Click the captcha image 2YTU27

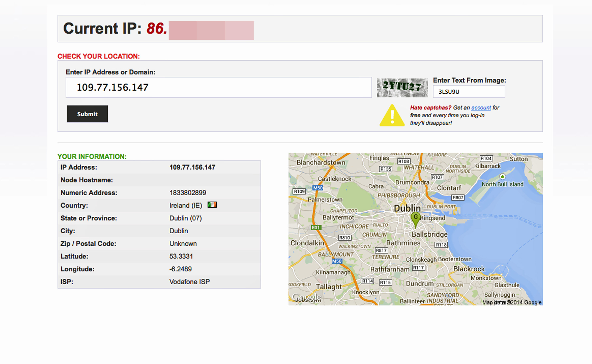point(402,88)
